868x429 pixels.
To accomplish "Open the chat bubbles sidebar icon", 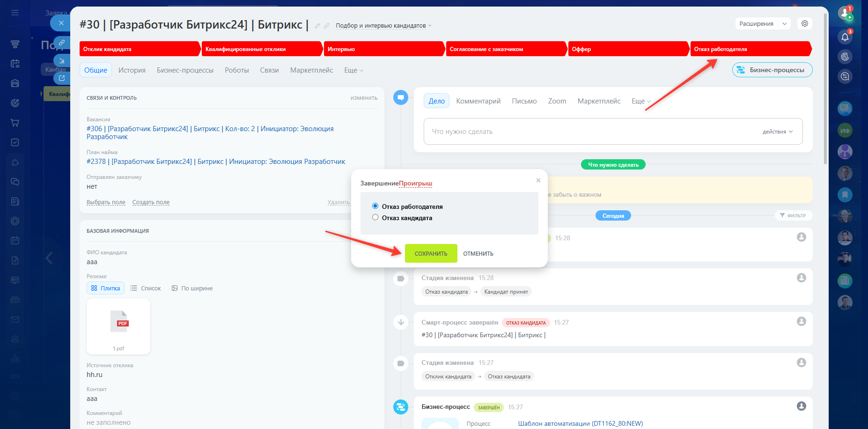I will (x=15, y=182).
